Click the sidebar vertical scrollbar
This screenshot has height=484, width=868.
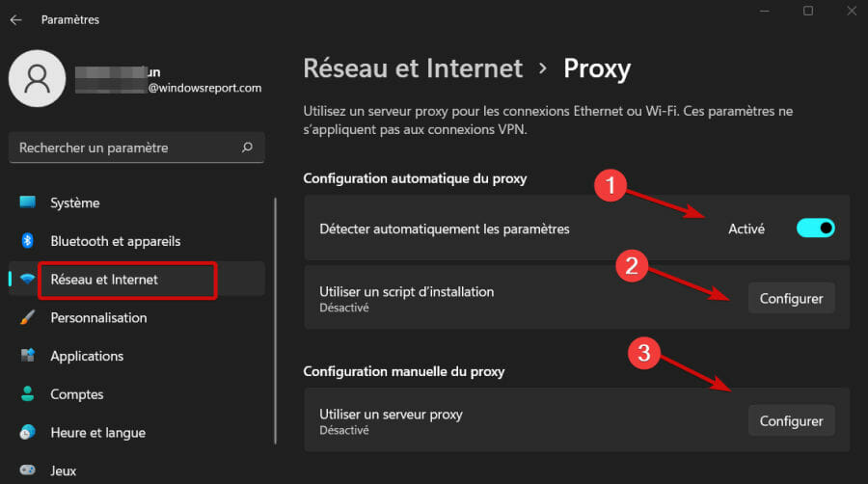tap(275, 321)
